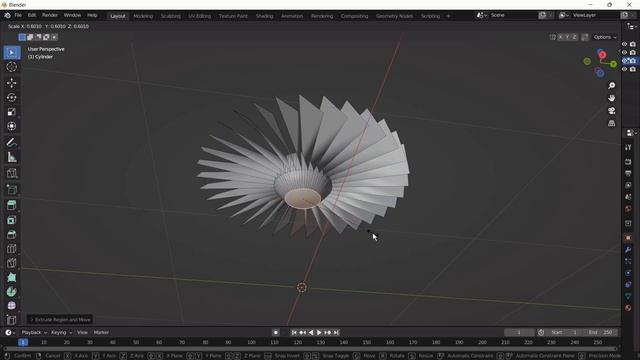This screenshot has width=640, height=360.
Task: Toggle the mesh symmetry Z button
Action: [574, 37]
